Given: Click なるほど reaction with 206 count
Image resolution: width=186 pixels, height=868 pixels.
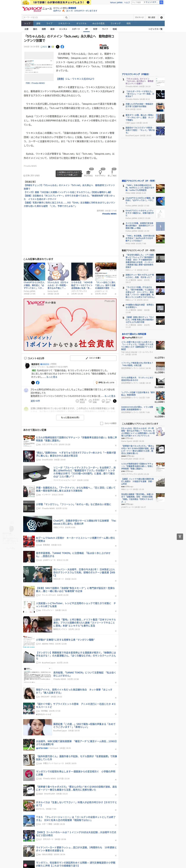Looking at the screenshot, I should pyautogui.click(x=94, y=401).
